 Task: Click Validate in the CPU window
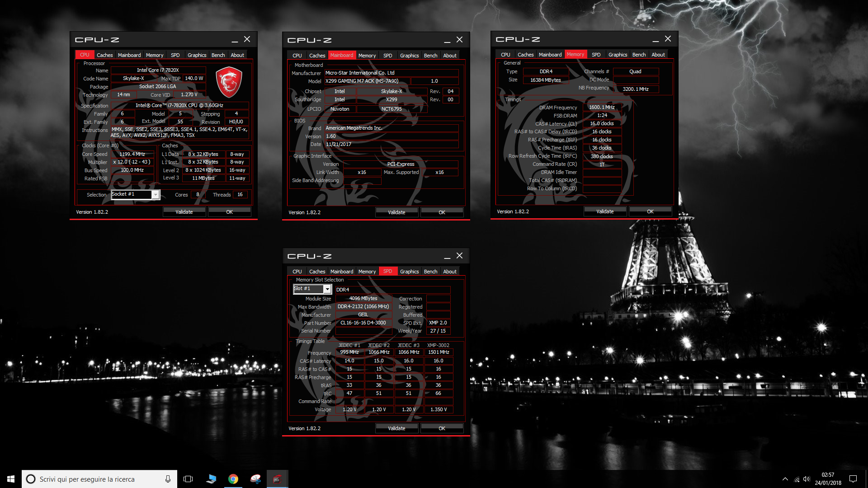pyautogui.click(x=184, y=212)
